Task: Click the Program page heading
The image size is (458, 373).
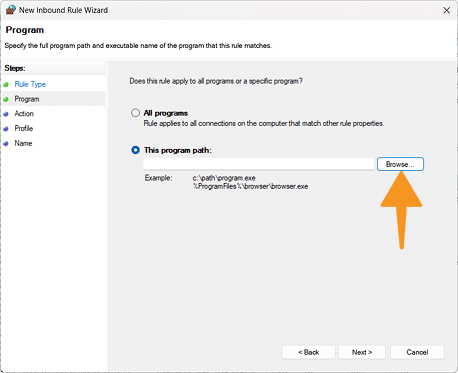Action: tap(25, 30)
